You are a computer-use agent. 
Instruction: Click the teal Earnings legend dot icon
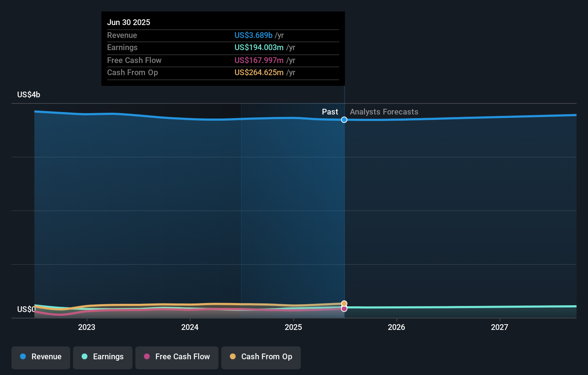(x=84, y=357)
